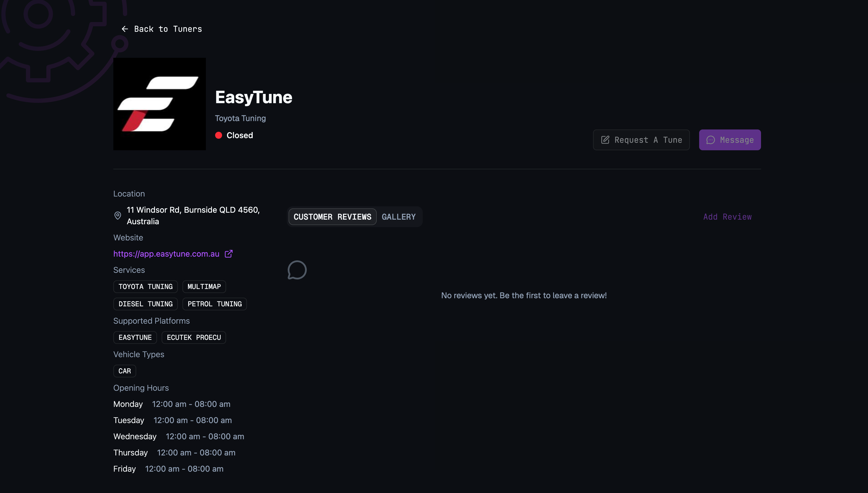Image resolution: width=868 pixels, height=493 pixels.
Task: Select the MULTIMAP service tag
Action: [x=204, y=286]
